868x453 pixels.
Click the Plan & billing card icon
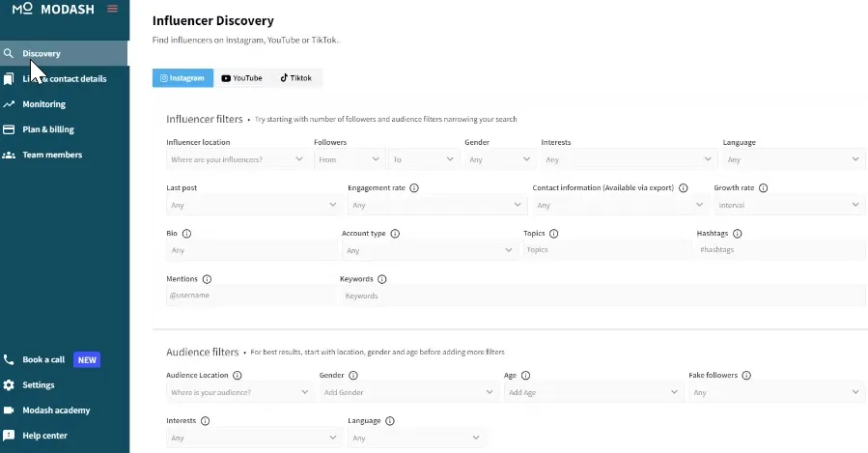[x=9, y=129]
